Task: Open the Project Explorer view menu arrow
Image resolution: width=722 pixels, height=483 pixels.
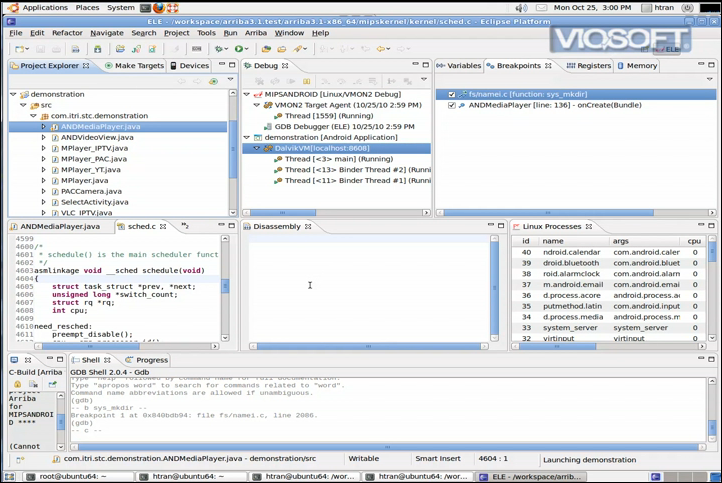Action: point(230,80)
